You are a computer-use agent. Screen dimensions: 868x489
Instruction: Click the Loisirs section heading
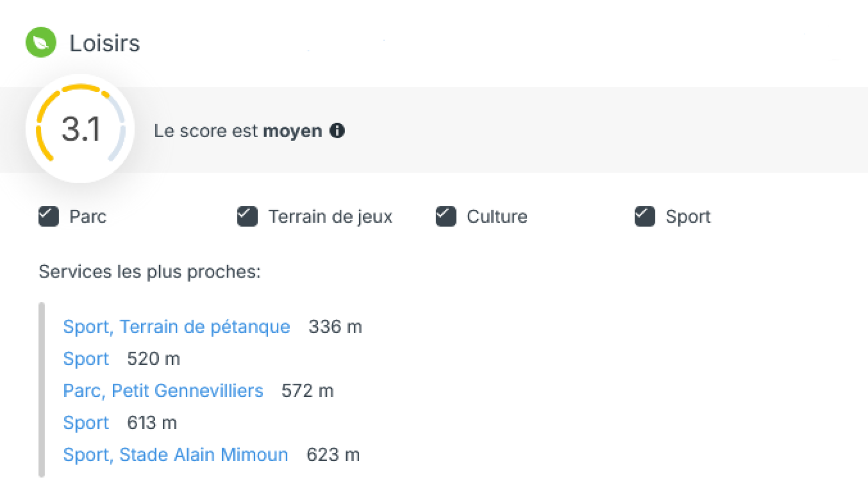(x=105, y=43)
